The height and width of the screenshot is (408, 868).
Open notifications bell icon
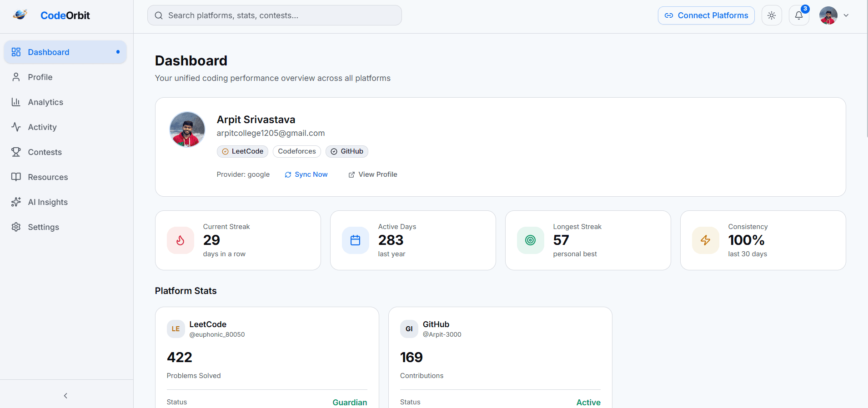click(799, 15)
